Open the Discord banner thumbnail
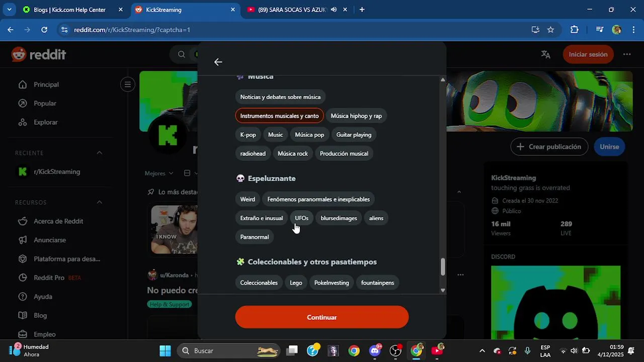The width and height of the screenshot is (644, 362). (x=555, y=303)
